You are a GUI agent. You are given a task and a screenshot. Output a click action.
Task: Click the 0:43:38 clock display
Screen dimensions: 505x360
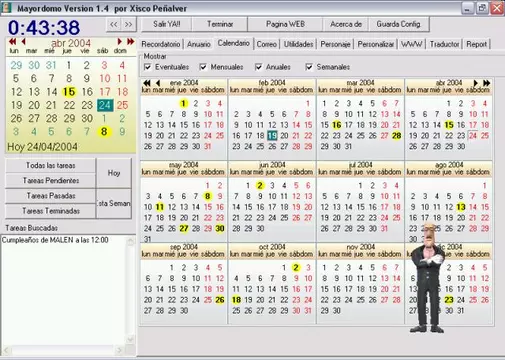coord(44,27)
